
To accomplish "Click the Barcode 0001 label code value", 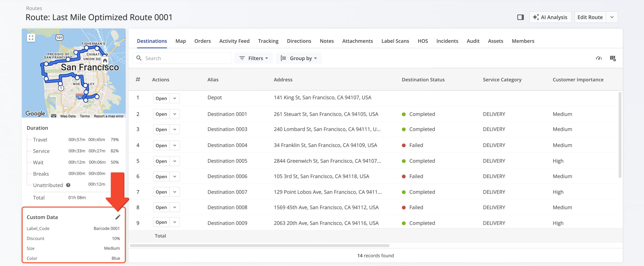I will (x=107, y=228).
